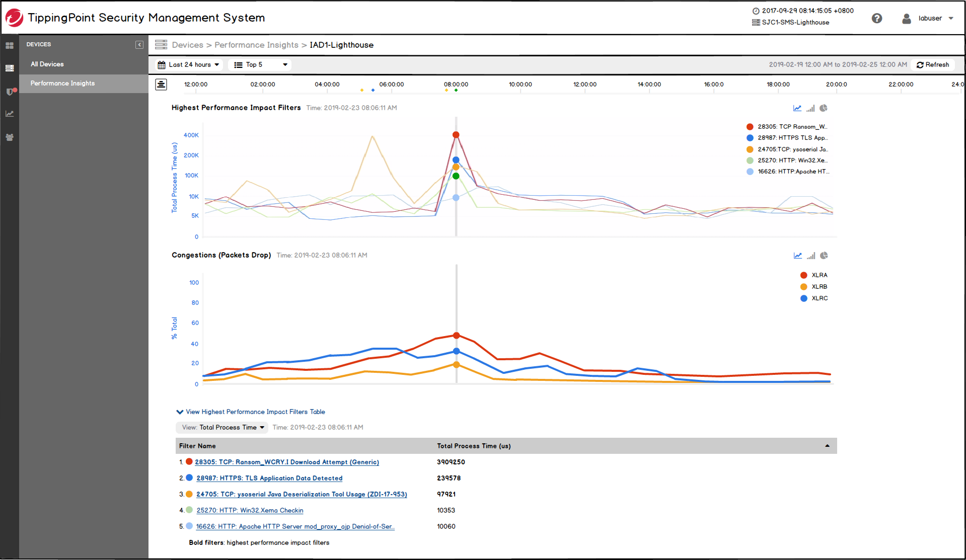Open the help question mark icon
966x560 pixels.
click(877, 18)
